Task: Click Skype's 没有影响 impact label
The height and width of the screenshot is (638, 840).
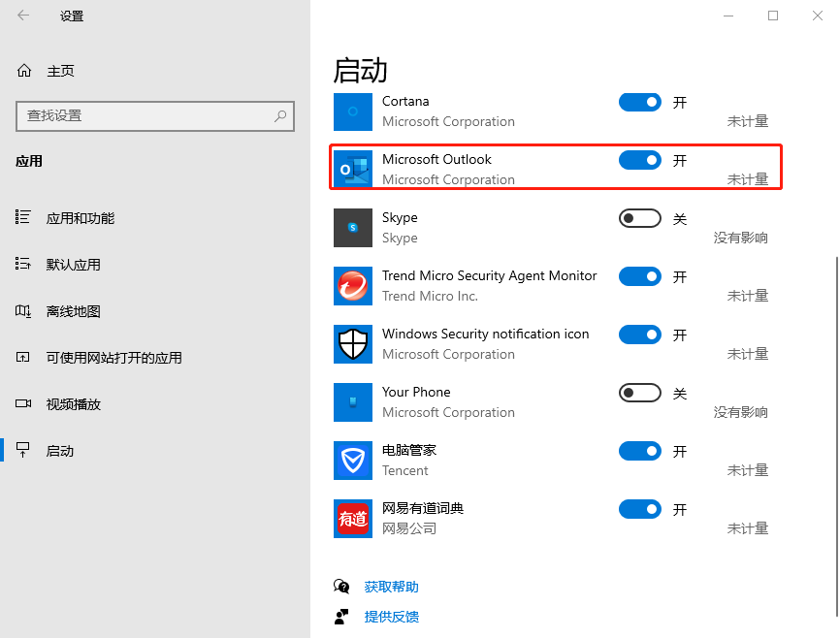Action: 740,238
